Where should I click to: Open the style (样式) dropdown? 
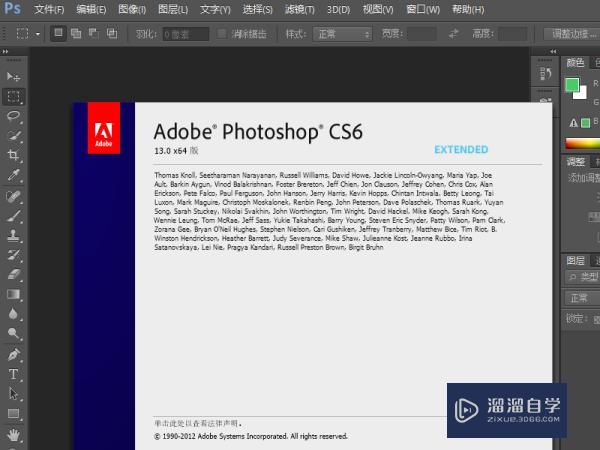(342, 34)
